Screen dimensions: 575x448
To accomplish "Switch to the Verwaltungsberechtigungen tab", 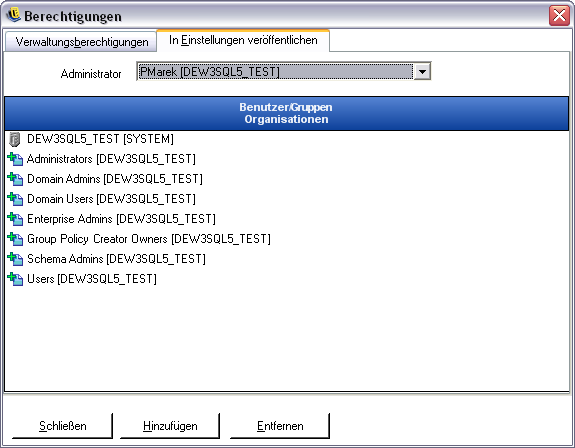I will (x=81, y=42).
